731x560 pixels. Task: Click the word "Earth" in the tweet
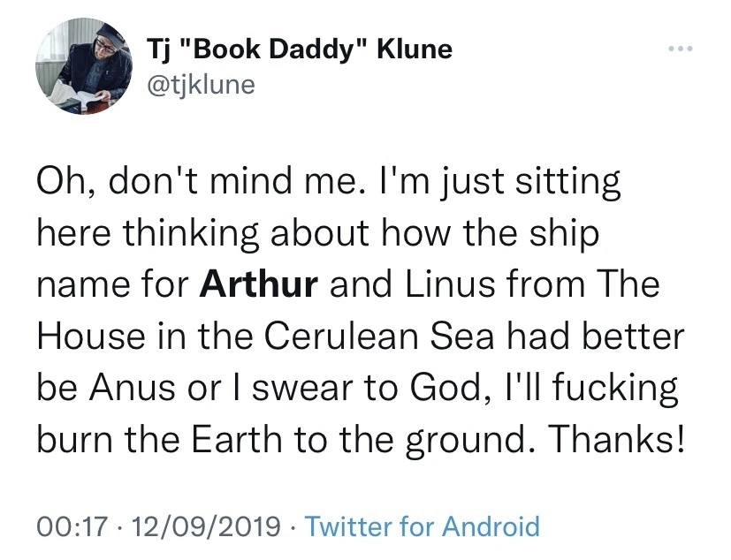pyautogui.click(x=240, y=439)
